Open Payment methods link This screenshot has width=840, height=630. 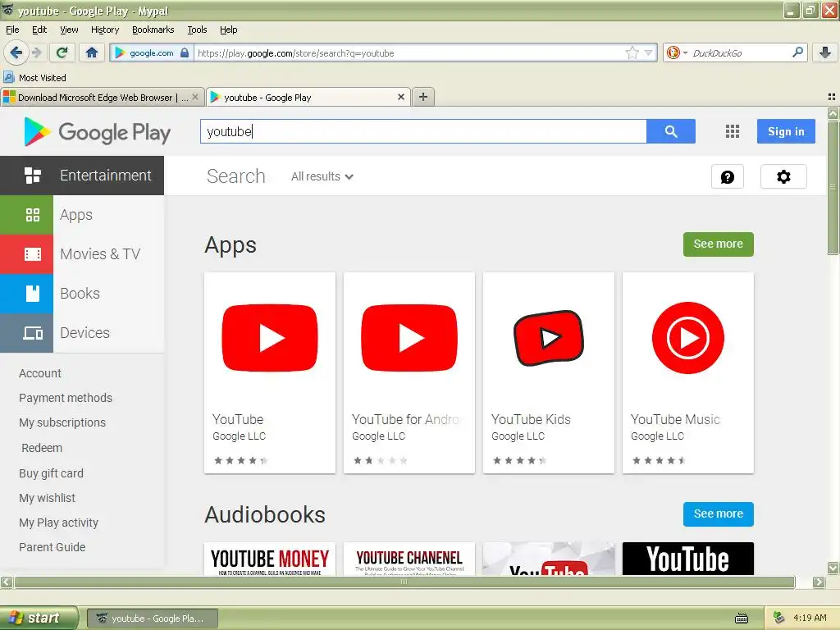click(66, 398)
